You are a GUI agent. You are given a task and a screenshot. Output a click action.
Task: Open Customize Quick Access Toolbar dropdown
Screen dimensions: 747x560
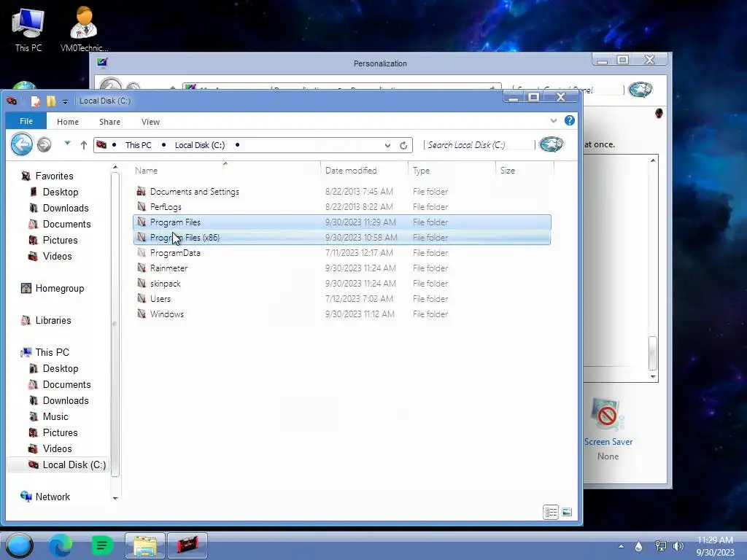(65, 101)
